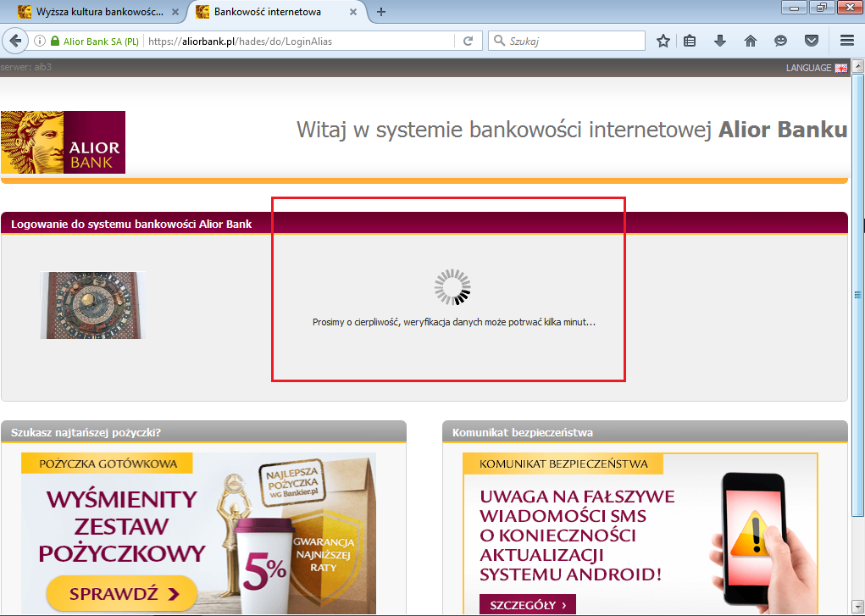The image size is (865, 616).
Task: Click scrollbar up arrow
Action: [x=858, y=66]
